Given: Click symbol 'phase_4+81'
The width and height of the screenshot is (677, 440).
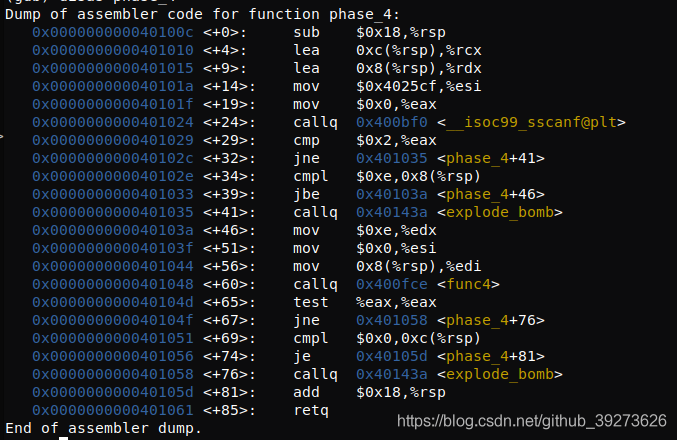Looking at the screenshot, I should point(490,356).
